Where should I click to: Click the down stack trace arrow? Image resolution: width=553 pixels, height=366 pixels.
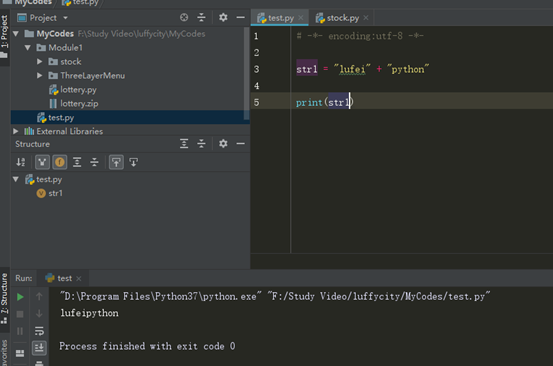point(39,313)
